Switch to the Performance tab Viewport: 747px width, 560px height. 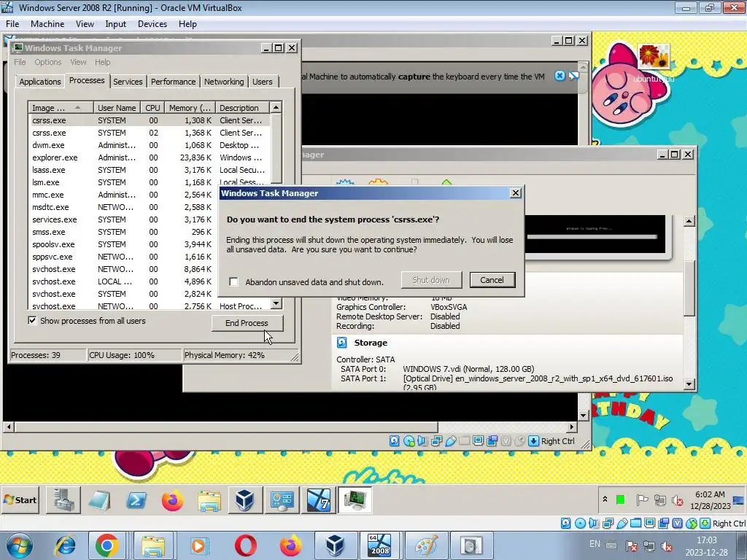pyautogui.click(x=173, y=82)
